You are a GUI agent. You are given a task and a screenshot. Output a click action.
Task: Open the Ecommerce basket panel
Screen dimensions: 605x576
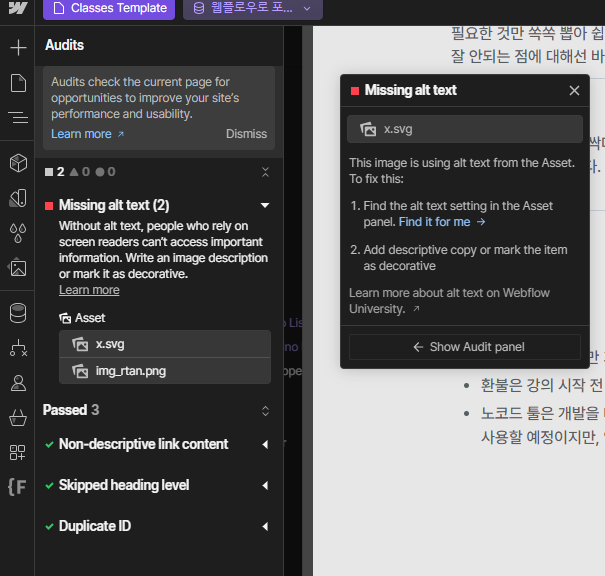[18, 418]
